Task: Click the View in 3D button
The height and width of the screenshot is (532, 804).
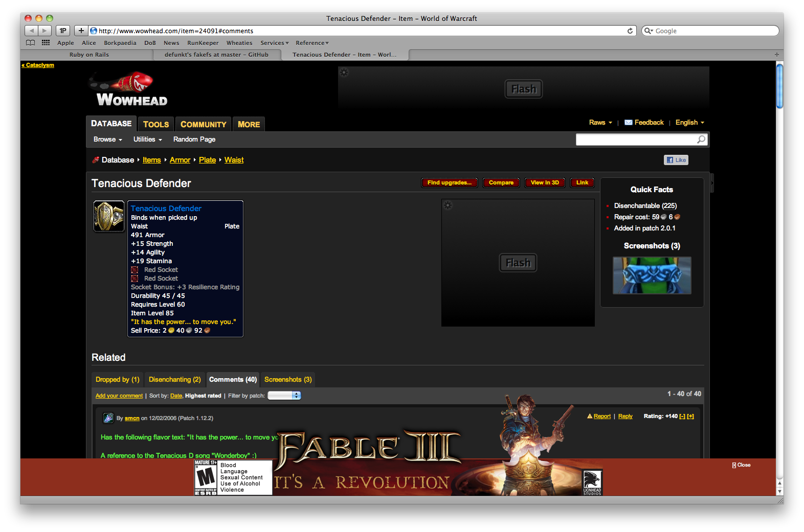Action: pyautogui.click(x=545, y=183)
